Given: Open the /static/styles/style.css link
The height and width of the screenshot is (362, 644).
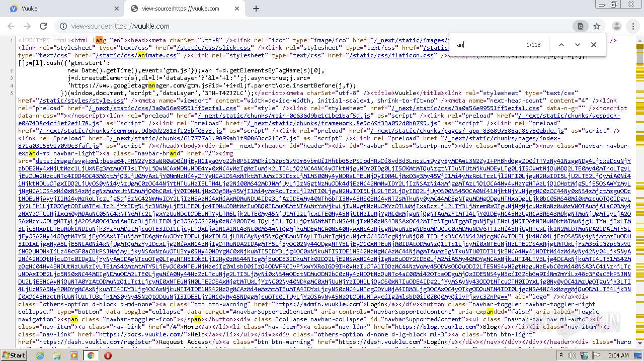Looking at the screenshot, I should pyautogui.click(x=82, y=101).
